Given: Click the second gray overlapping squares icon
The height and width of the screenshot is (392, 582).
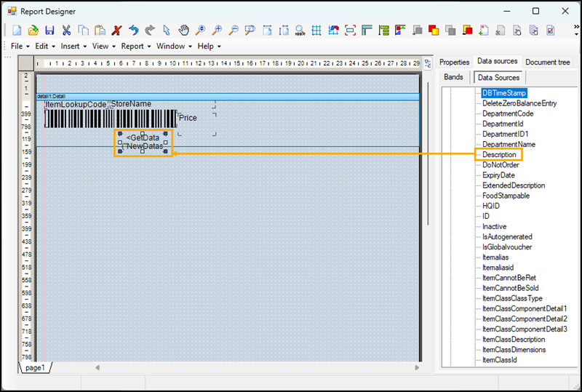Looking at the screenshot, I should (450, 31).
